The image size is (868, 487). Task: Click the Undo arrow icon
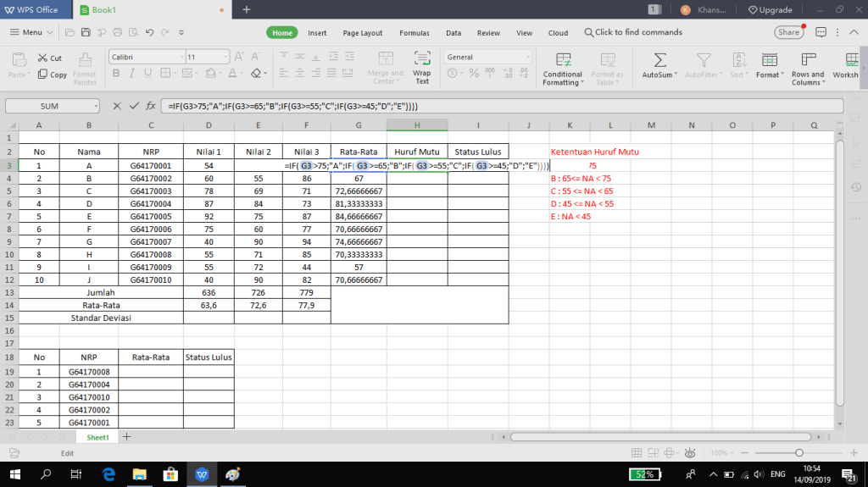tap(149, 33)
